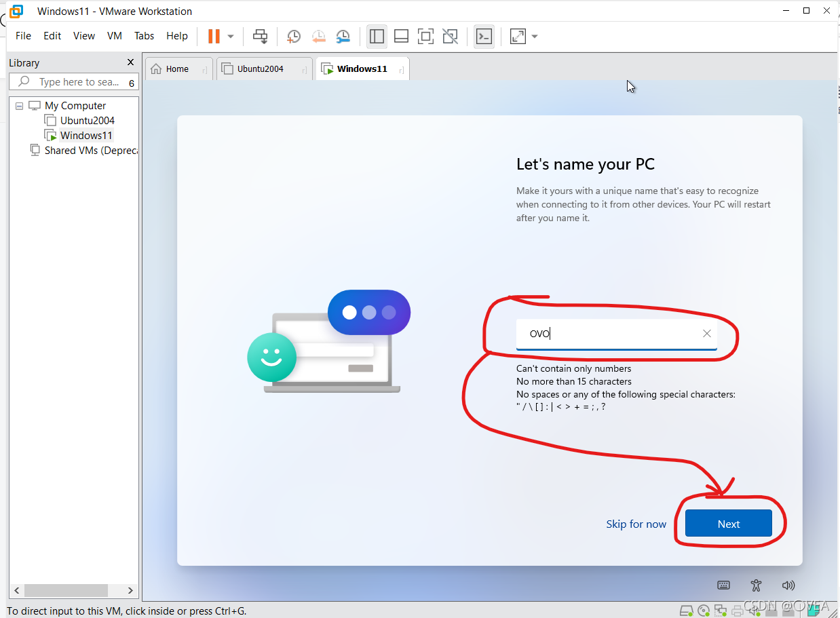Open the Edit menu
This screenshot has height=618, width=840.
coord(52,36)
